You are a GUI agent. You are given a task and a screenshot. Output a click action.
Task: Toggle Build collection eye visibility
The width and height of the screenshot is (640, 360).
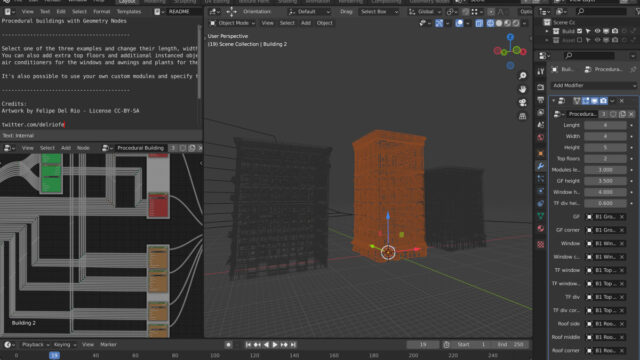[x=597, y=31]
